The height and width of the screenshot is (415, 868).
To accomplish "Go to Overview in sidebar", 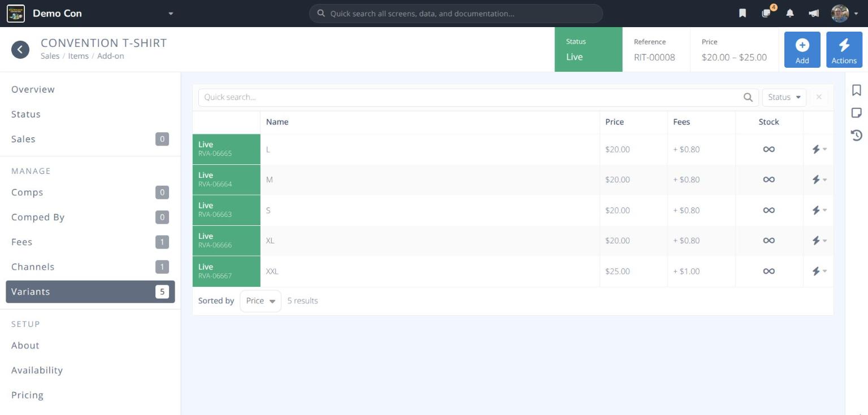I will (90, 89).
